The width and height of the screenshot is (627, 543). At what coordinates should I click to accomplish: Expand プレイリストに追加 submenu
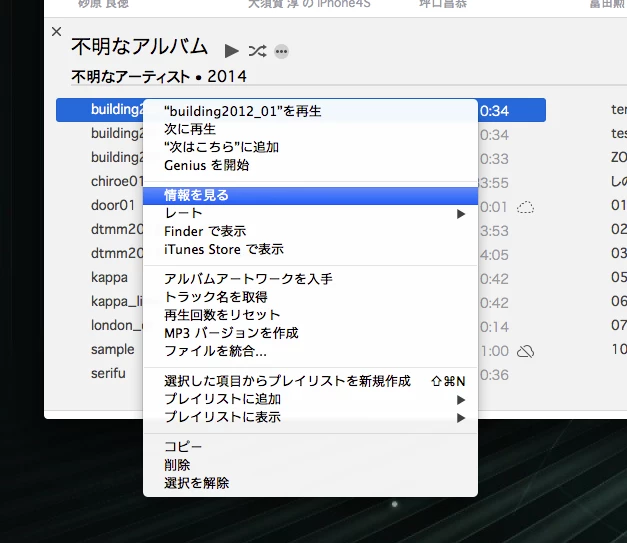click(310, 399)
